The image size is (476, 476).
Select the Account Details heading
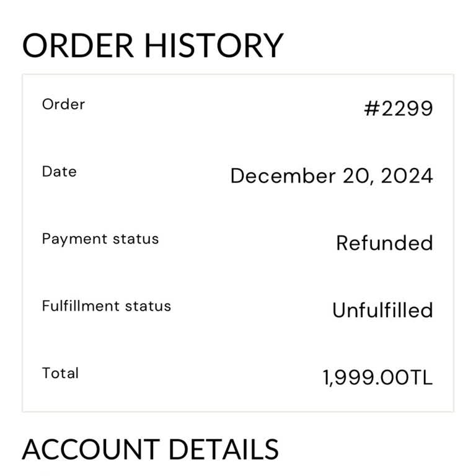point(150,449)
